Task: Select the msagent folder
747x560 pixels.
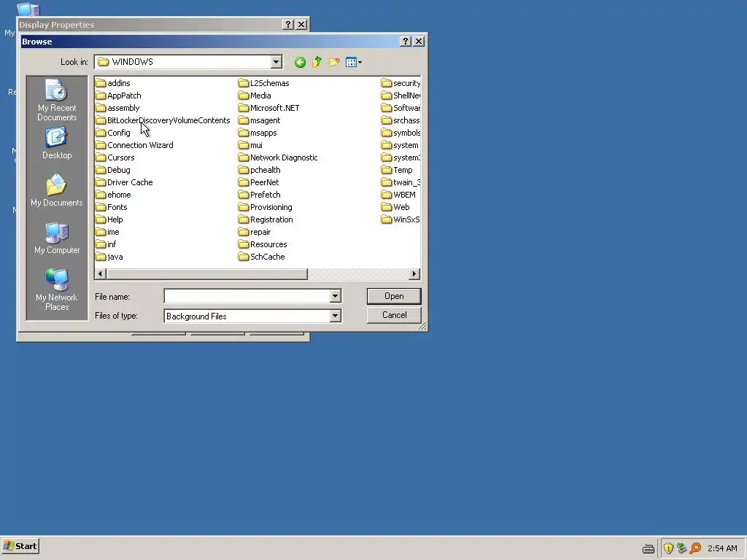Action: [260, 120]
